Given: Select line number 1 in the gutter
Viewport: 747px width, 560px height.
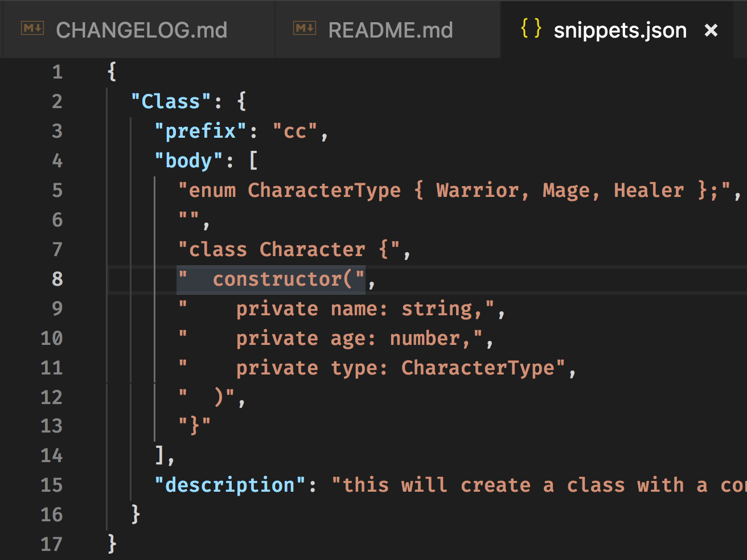Looking at the screenshot, I should [57, 72].
